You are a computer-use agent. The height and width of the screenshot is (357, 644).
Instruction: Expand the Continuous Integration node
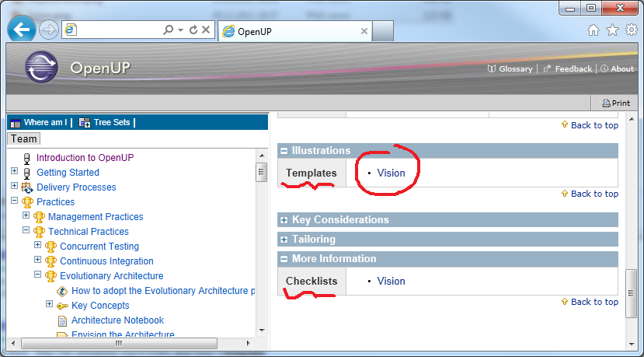click(37, 260)
